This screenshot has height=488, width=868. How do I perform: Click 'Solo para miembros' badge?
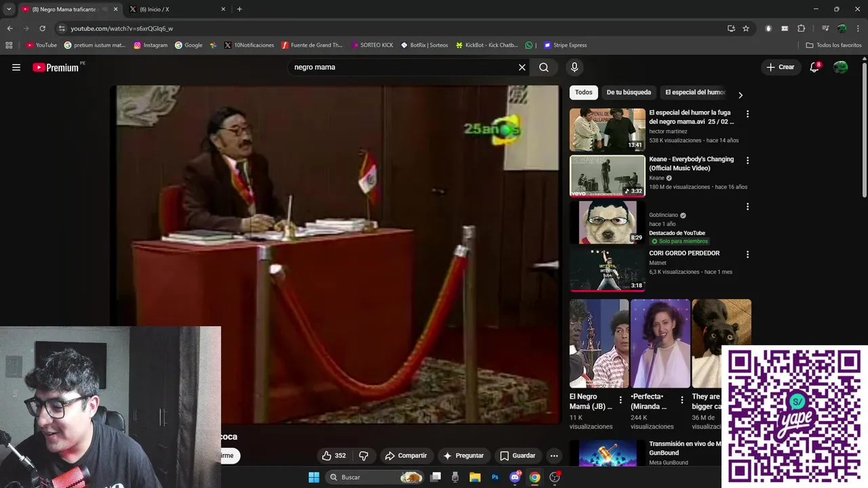[679, 241]
